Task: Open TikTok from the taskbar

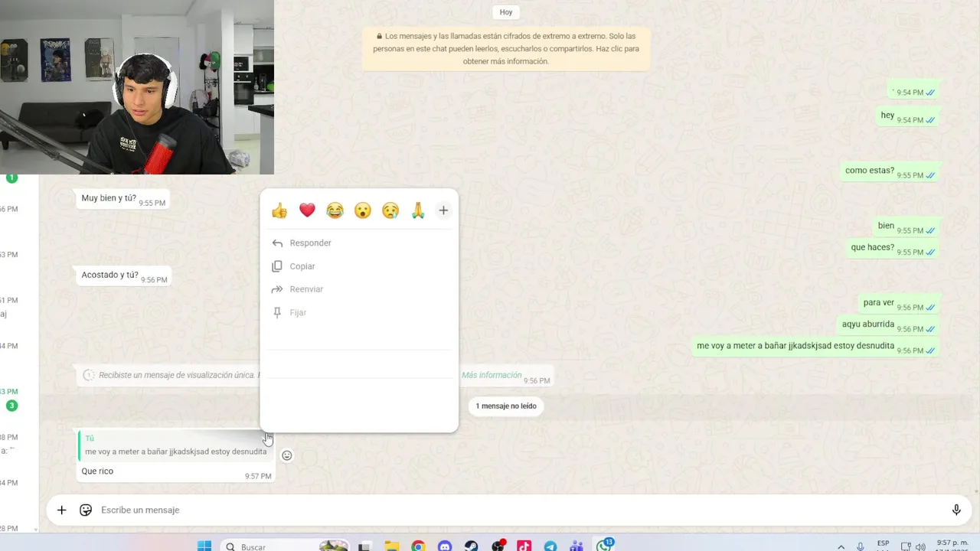Action: pos(524,546)
